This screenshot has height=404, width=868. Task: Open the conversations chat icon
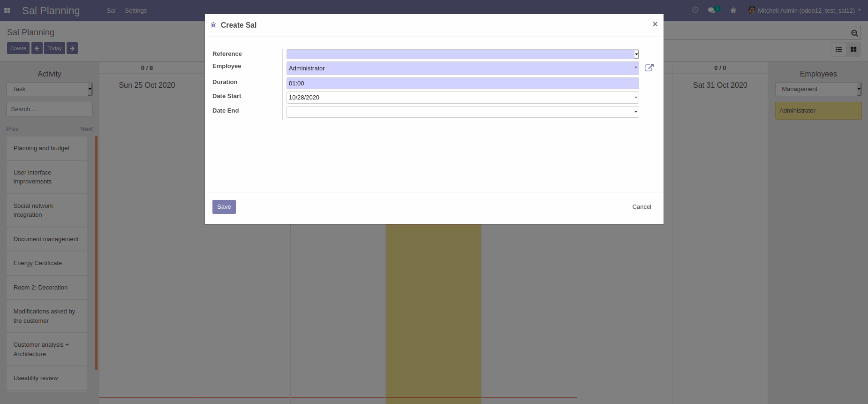point(712,10)
